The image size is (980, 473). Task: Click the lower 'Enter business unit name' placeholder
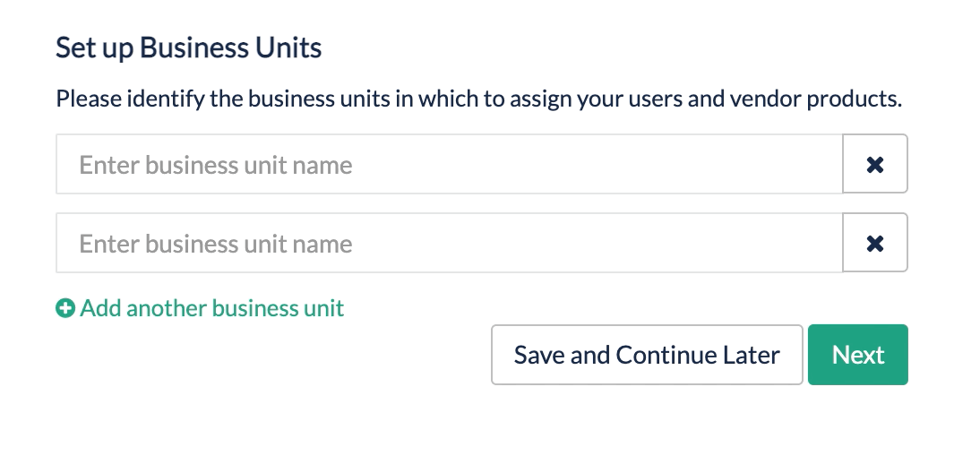click(216, 244)
